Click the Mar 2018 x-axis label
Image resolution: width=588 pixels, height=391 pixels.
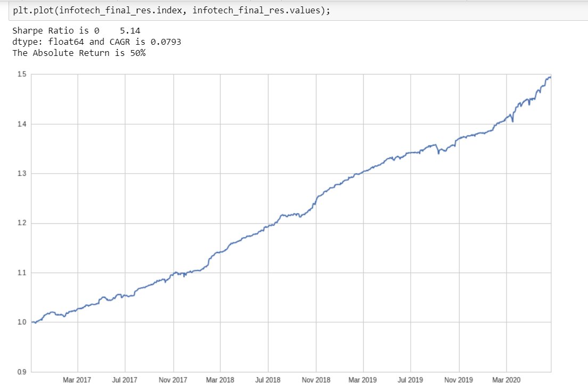(219, 380)
